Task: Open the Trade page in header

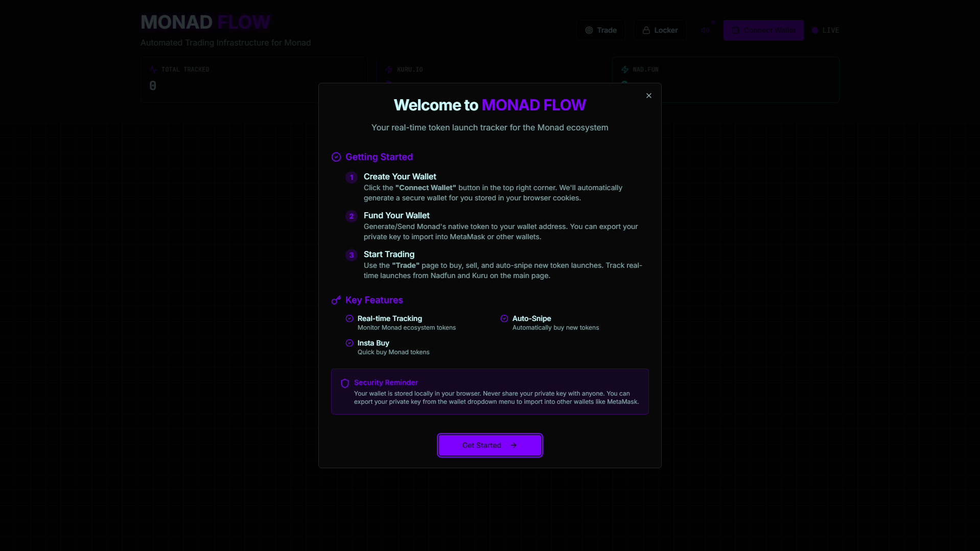Action: pos(601,30)
